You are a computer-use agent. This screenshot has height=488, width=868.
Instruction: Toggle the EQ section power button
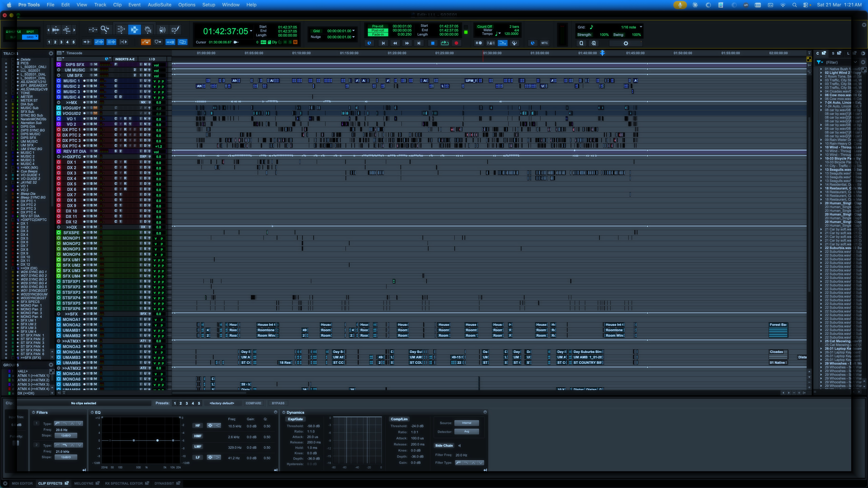coord(92,413)
